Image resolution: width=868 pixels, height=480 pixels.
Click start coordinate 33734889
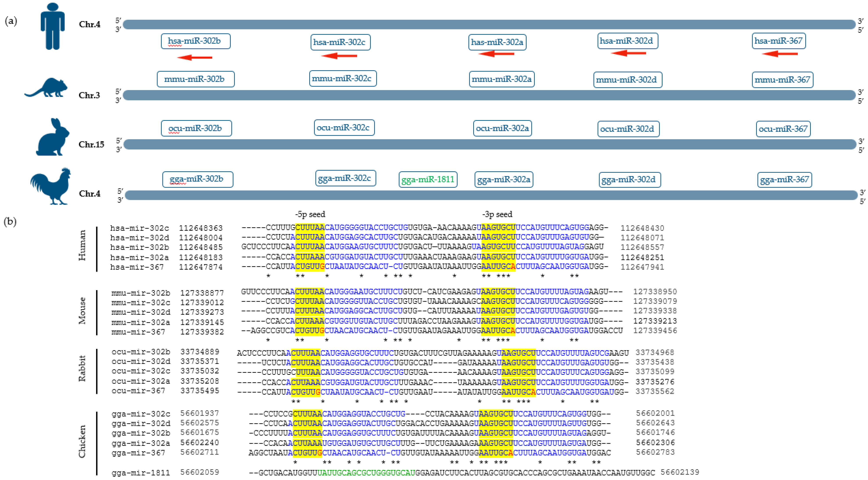(200, 352)
